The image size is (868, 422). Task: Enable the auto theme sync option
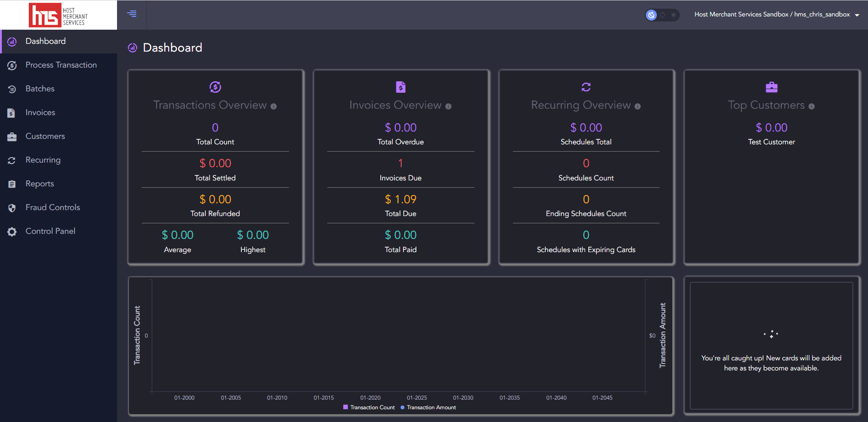662,15
